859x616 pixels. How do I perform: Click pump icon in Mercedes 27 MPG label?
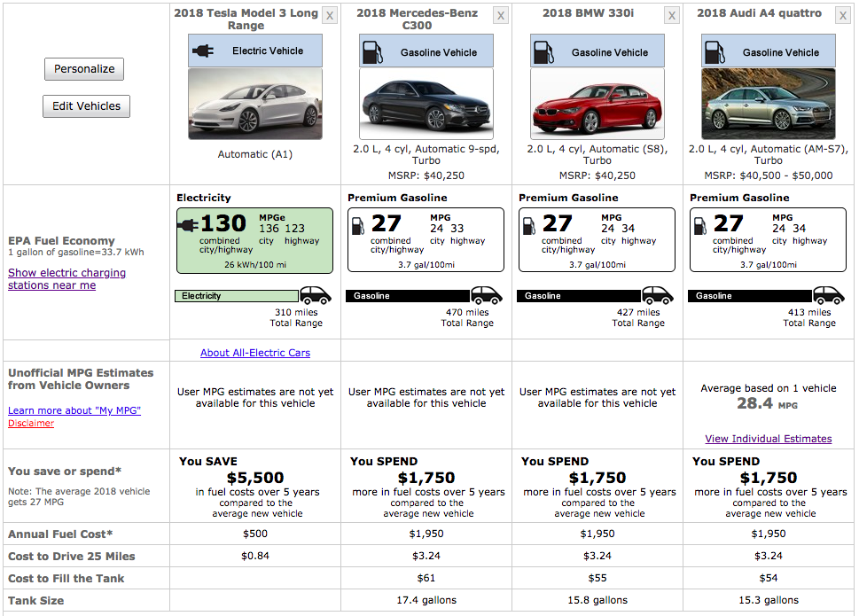pos(358,226)
